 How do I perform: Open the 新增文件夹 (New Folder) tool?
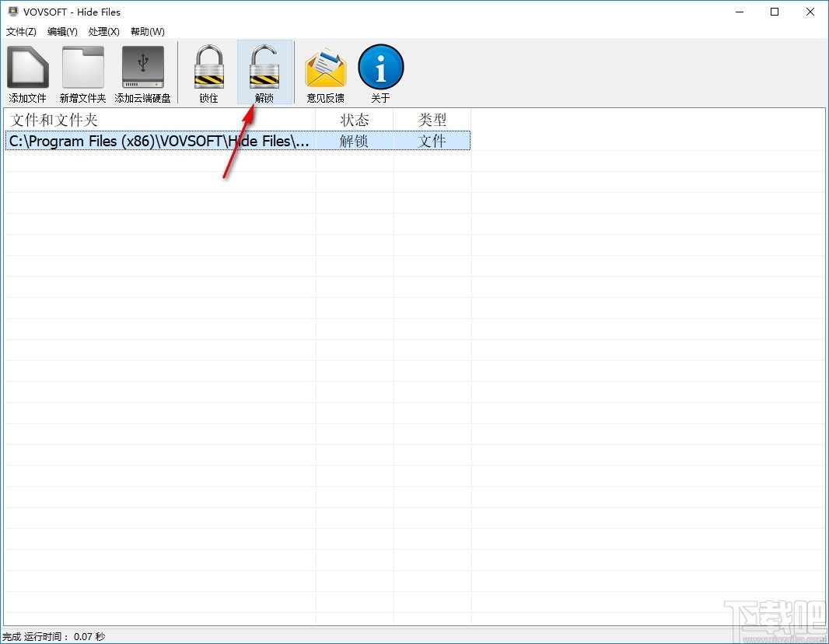pos(82,73)
